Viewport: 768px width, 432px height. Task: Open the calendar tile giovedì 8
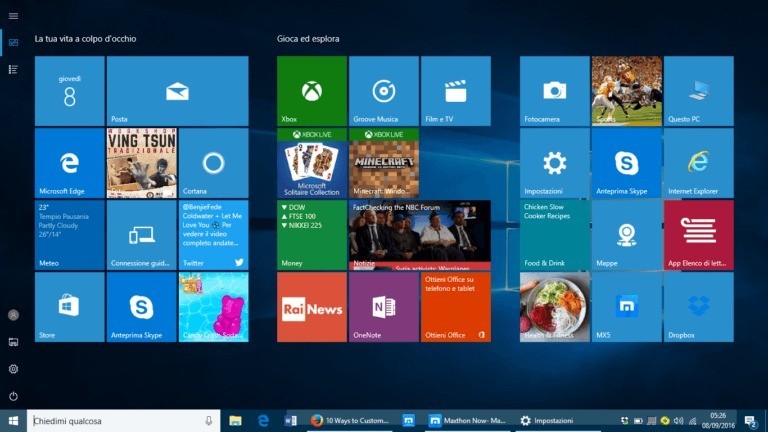click(x=70, y=91)
